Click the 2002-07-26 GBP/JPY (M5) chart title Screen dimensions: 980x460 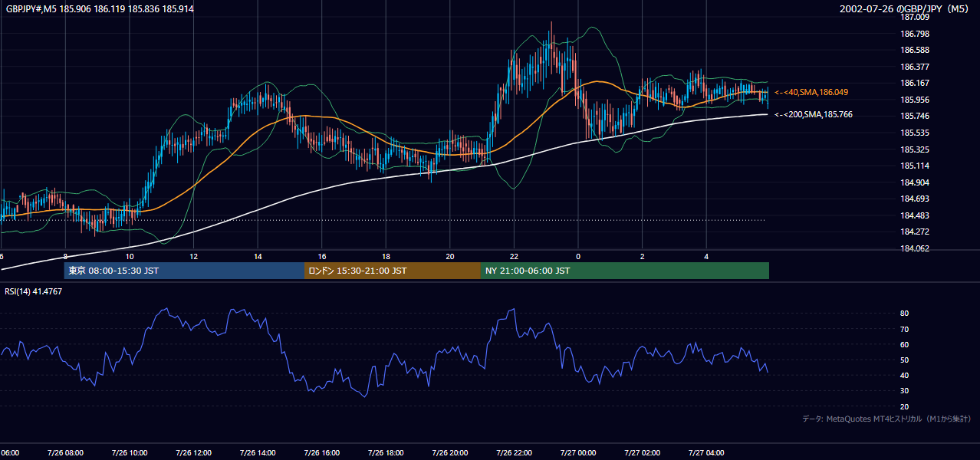pyautogui.click(x=906, y=9)
